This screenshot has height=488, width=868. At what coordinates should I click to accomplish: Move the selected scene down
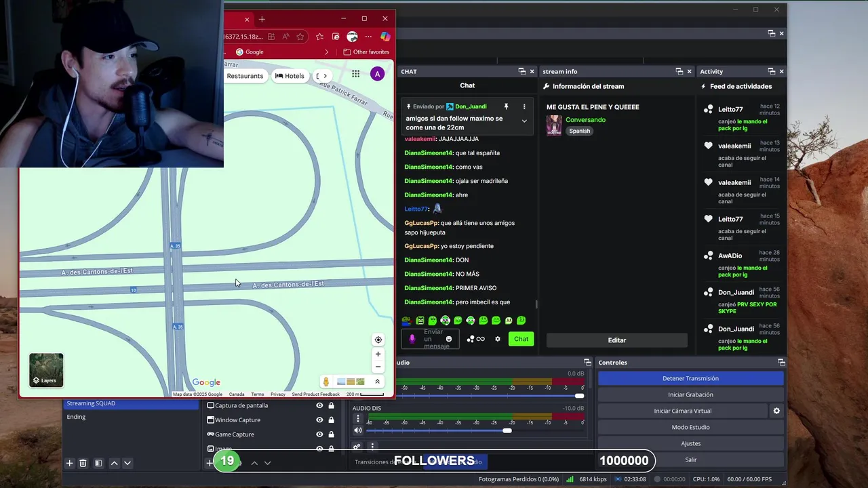coord(127,463)
